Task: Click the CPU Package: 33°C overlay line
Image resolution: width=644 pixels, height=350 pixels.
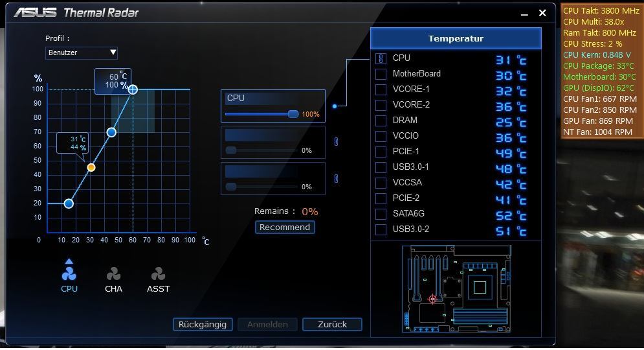Action: [x=599, y=66]
